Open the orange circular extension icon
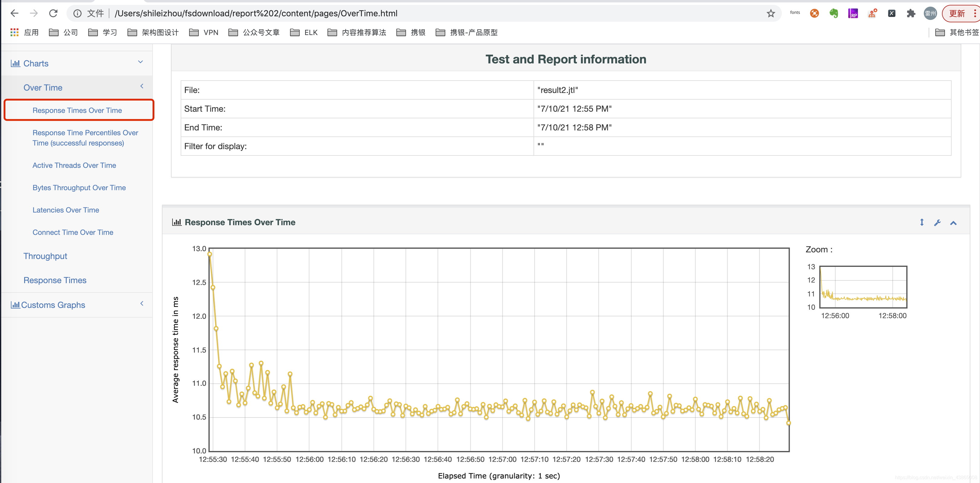This screenshot has height=483, width=980. 814,13
